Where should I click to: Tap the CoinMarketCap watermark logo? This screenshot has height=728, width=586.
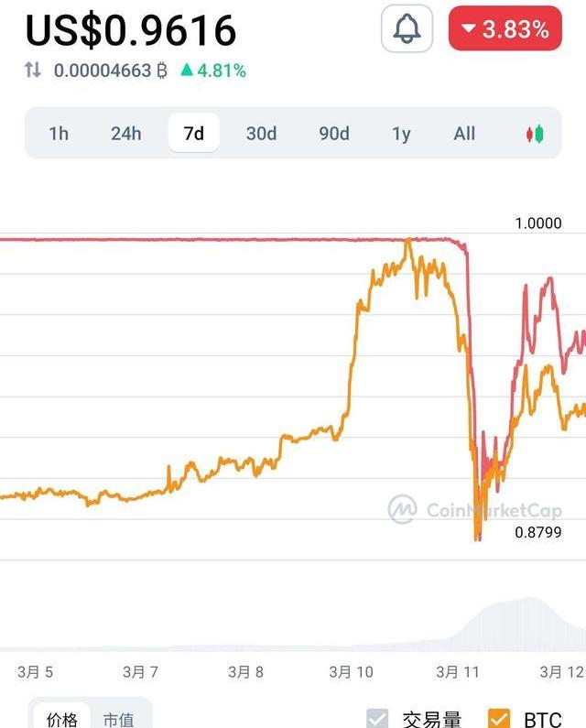pos(403,510)
